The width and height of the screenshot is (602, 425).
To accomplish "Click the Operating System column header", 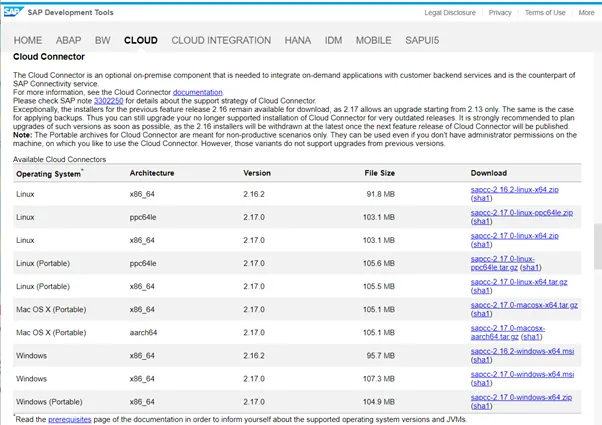I will (49, 174).
